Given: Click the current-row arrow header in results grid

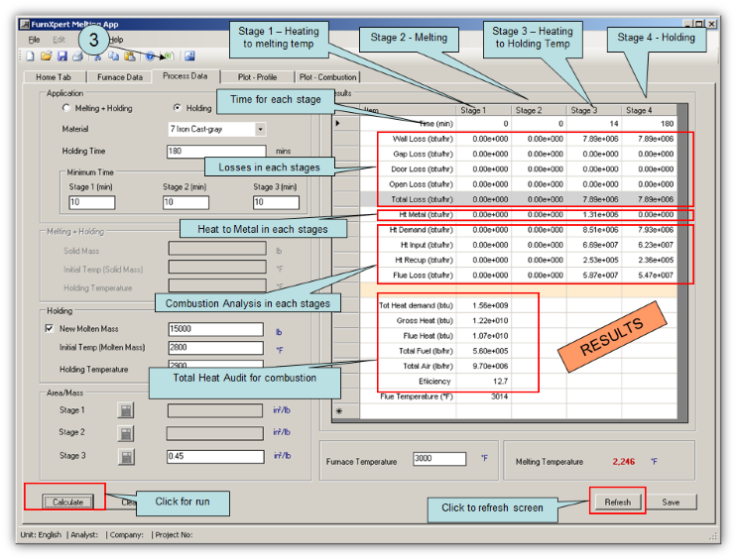Looking at the screenshot, I should pyautogui.click(x=346, y=124).
